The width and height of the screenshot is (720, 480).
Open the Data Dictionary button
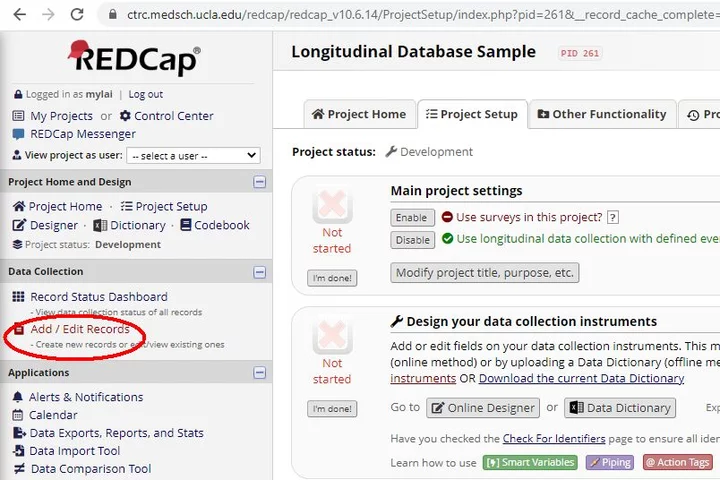point(620,408)
